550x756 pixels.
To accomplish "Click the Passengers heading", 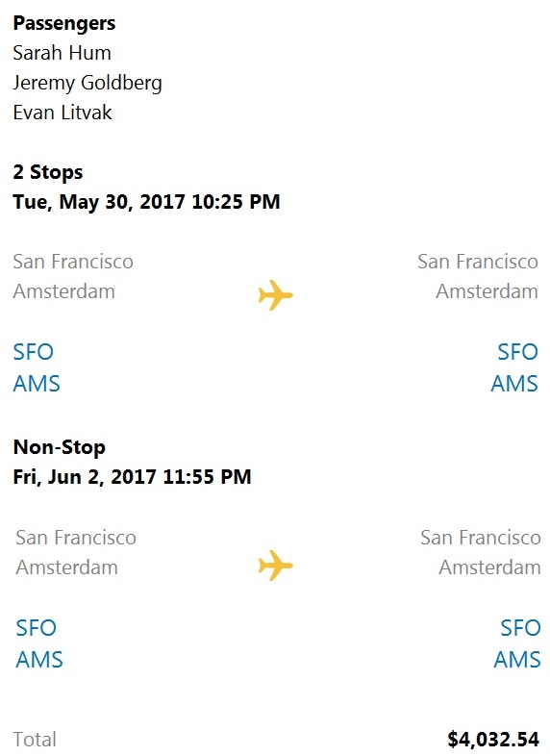I will [64, 24].
